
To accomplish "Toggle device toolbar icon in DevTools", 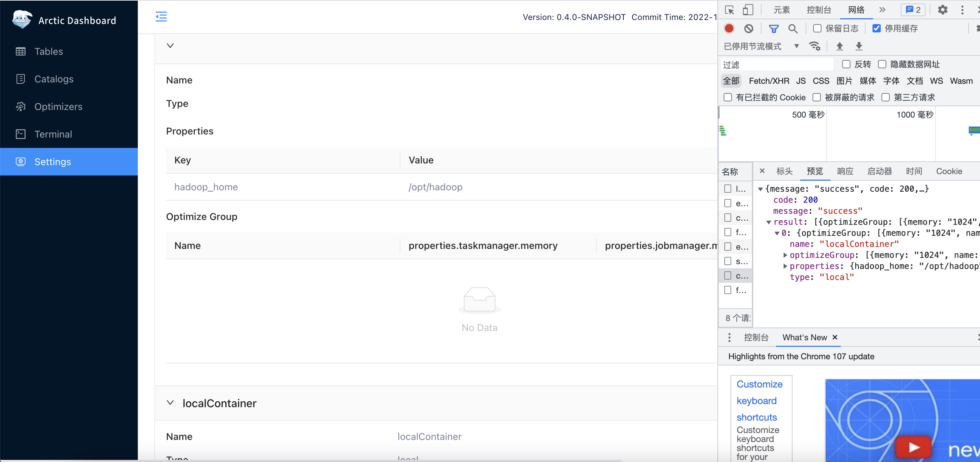I will point(747,10).
